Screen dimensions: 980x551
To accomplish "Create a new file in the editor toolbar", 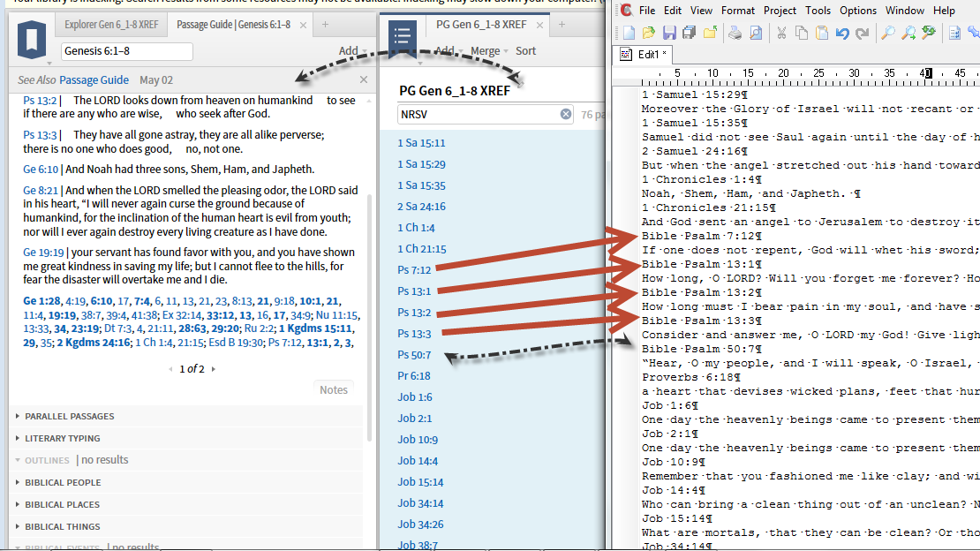I will [x=629, y=33].
